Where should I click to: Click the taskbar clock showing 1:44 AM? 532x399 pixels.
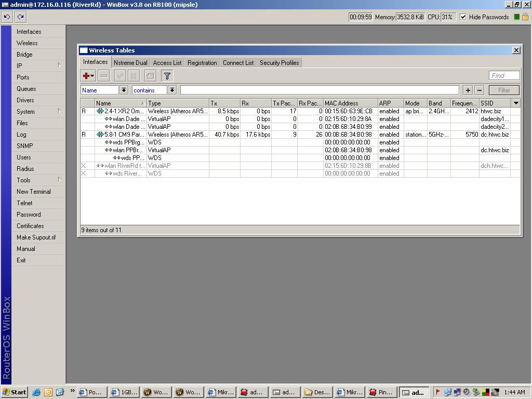pyautogui.click(x=514, y=392)
